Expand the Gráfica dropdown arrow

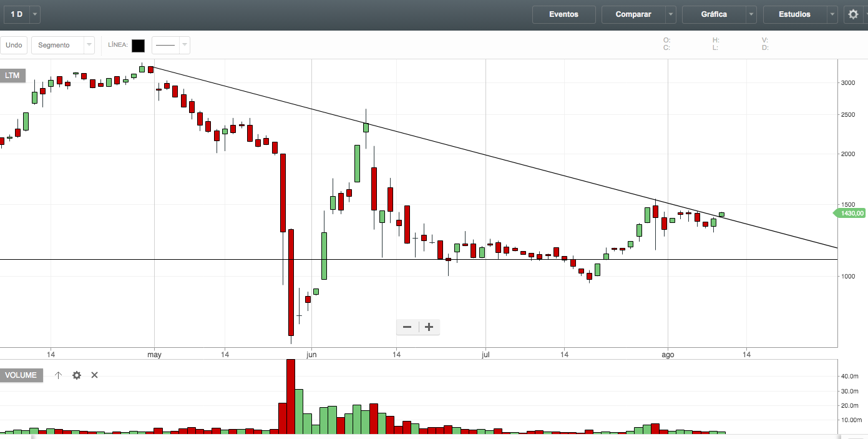tap(751, 14)
